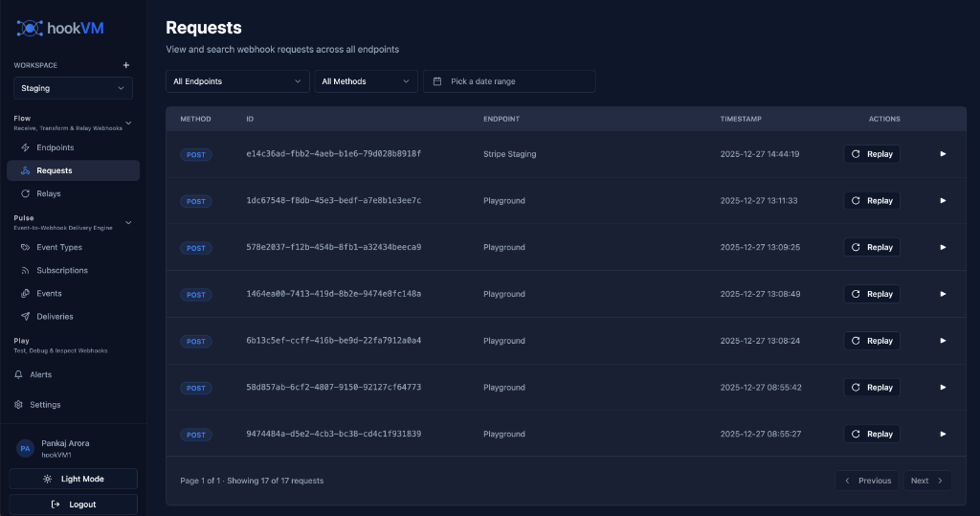Open the Play section
The width and height of the screenshot is (980, 516).
tap(60, 346)
